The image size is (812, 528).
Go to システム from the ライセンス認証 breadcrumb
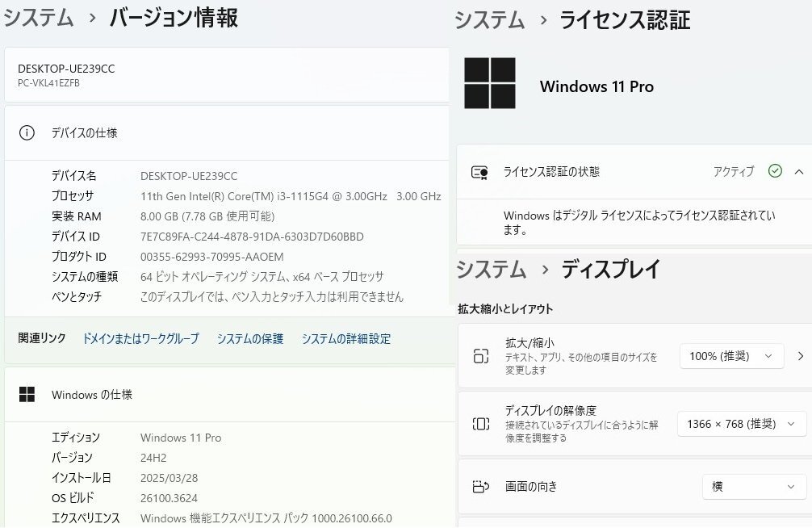490,21
